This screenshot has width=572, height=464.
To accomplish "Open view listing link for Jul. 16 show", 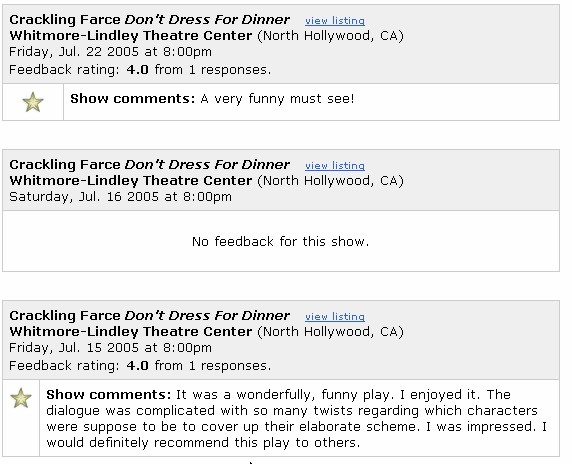I will [335, 166].
